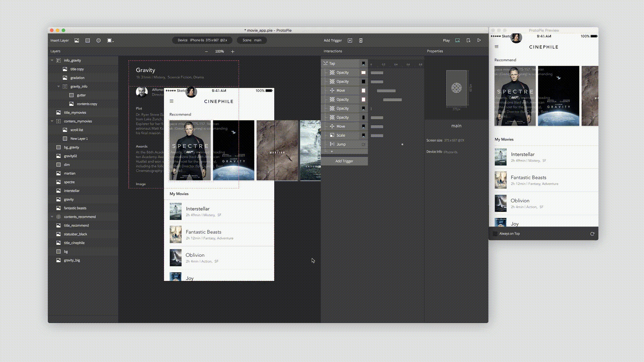Select the Jump response in the interactions
Screen dimensions: 644x362
click(x=341, y=144)
